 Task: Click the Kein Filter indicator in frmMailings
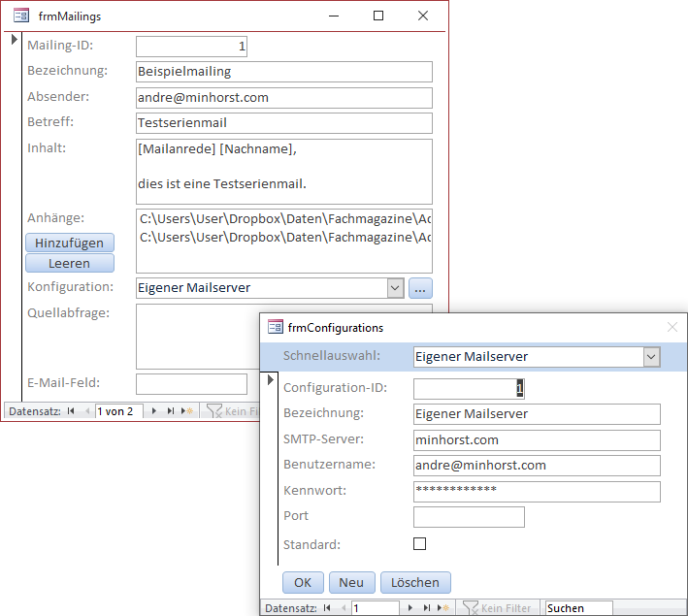(232, 411)
